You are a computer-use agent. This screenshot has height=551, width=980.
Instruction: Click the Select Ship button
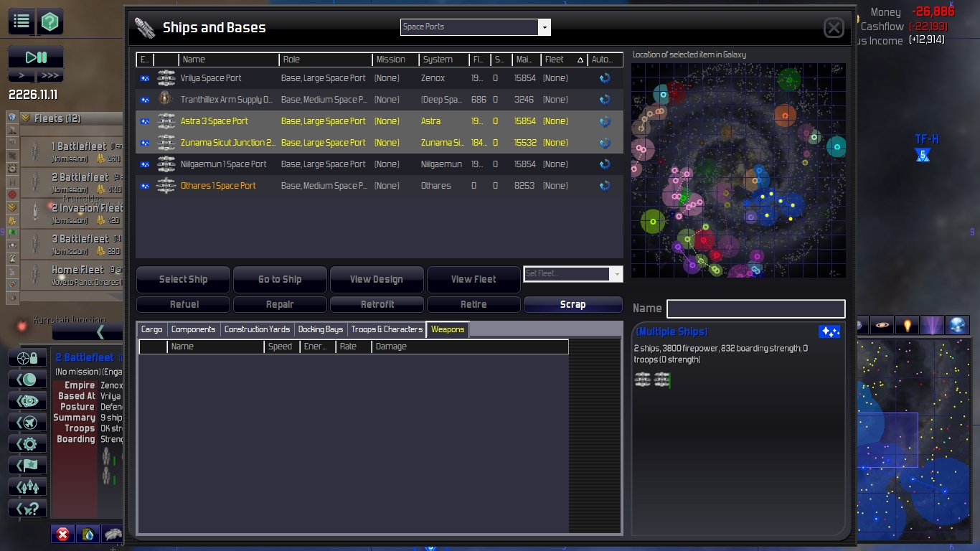click(184, 279)
